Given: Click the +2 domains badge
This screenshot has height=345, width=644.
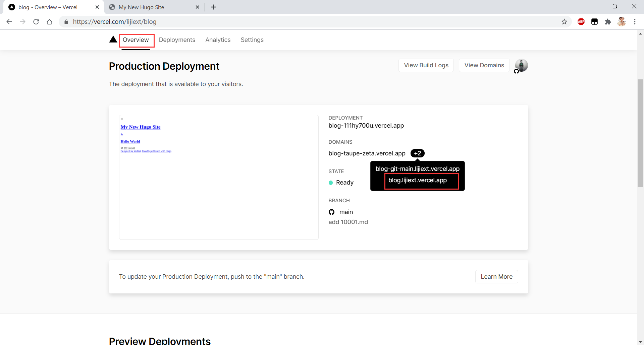Looking at the screenshot, I should [418, 153].
